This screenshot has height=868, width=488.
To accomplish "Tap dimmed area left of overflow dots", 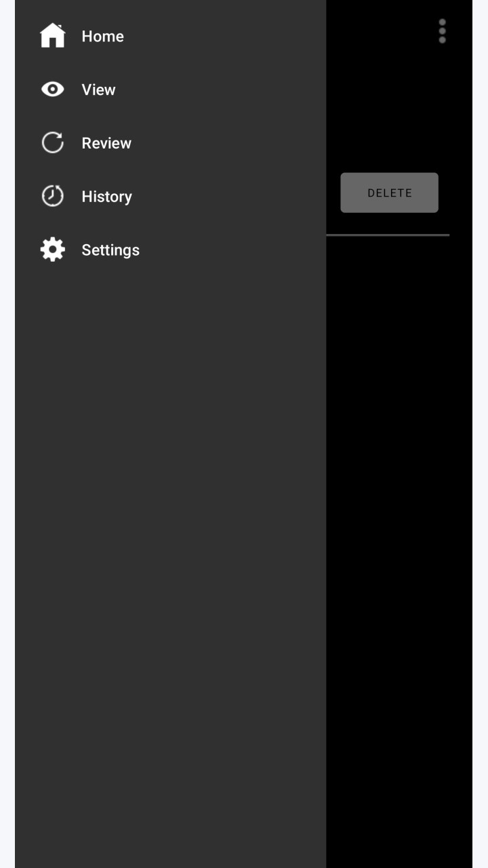I will tap(380, 31).
